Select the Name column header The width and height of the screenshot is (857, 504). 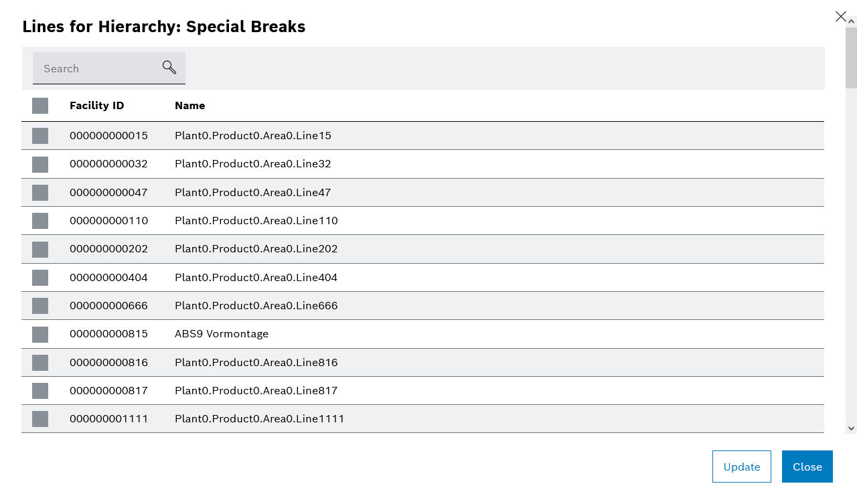click(x=189, y=105)
